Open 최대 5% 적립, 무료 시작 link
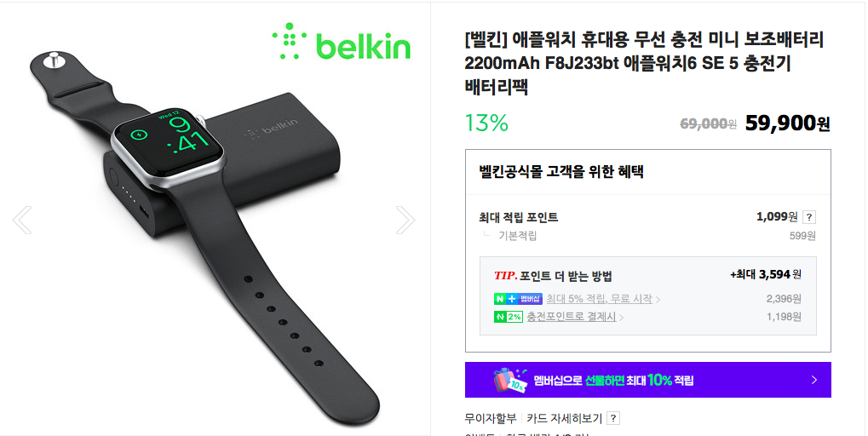This screenshot has width=868, height=436. (x=599, y=299)
